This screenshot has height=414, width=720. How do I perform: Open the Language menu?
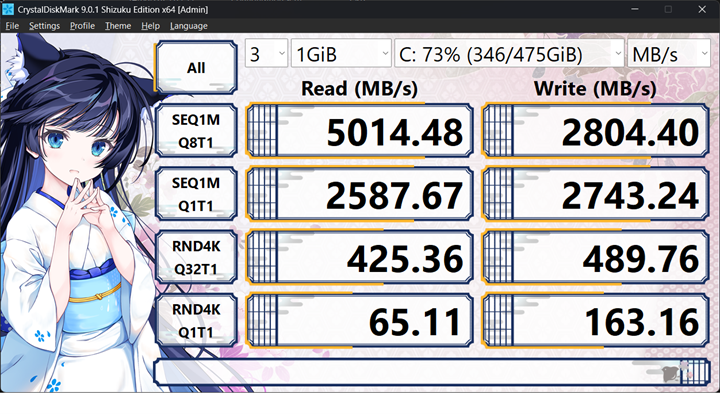point(189,25)
